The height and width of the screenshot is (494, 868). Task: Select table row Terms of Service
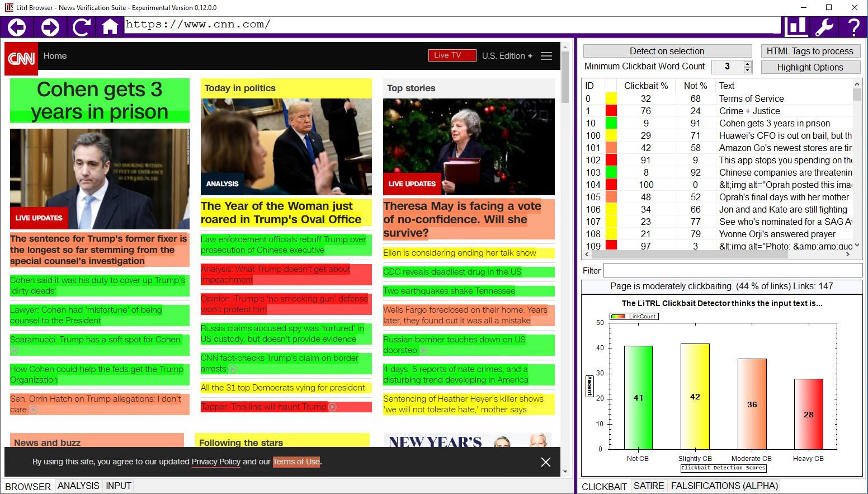click(x=718, y=98)
